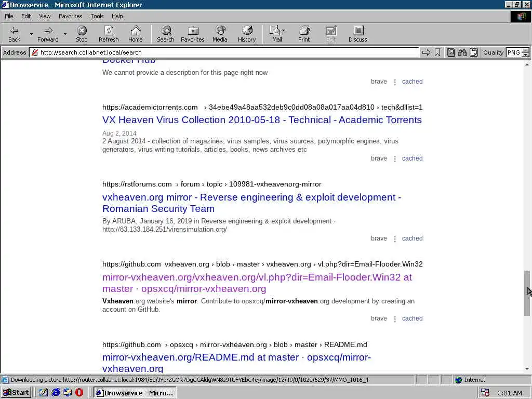Viewport: 532px width, 399px height.
Task: Open the Favorites menu
Action: (70, 16)
